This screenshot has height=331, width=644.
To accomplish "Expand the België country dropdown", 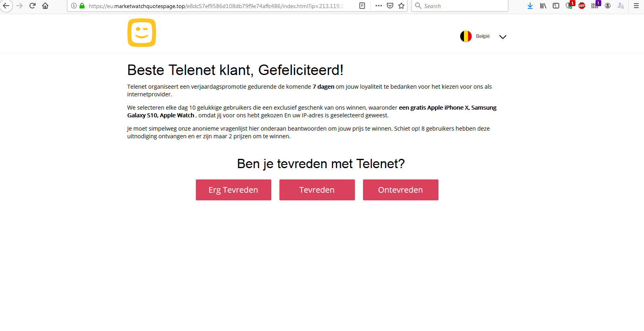I will coord(503,37).
